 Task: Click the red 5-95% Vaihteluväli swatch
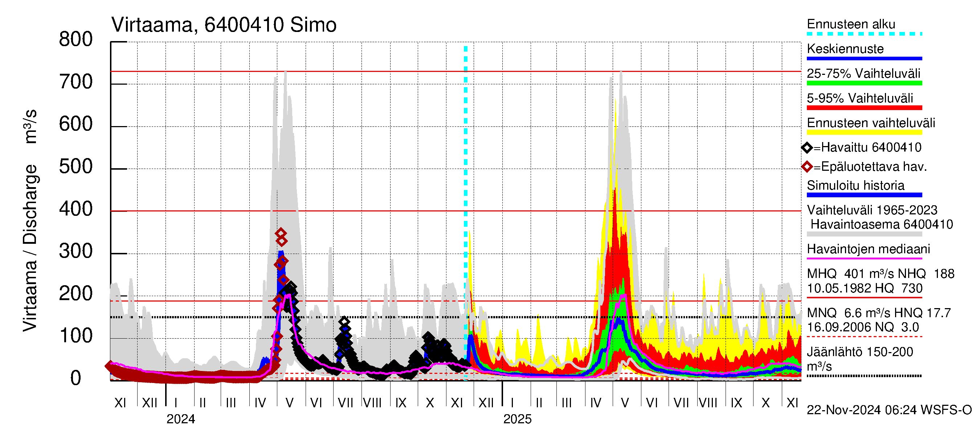coord(864,108)
